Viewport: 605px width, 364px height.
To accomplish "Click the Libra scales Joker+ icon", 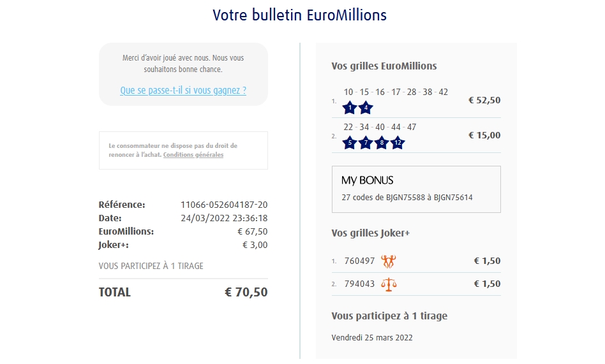I will (388, 284).
